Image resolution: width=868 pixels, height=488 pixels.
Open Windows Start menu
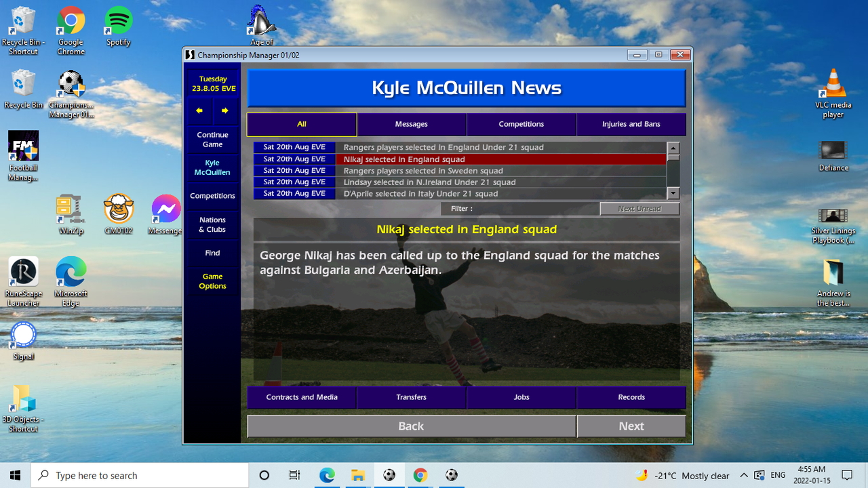pos(16,475)
